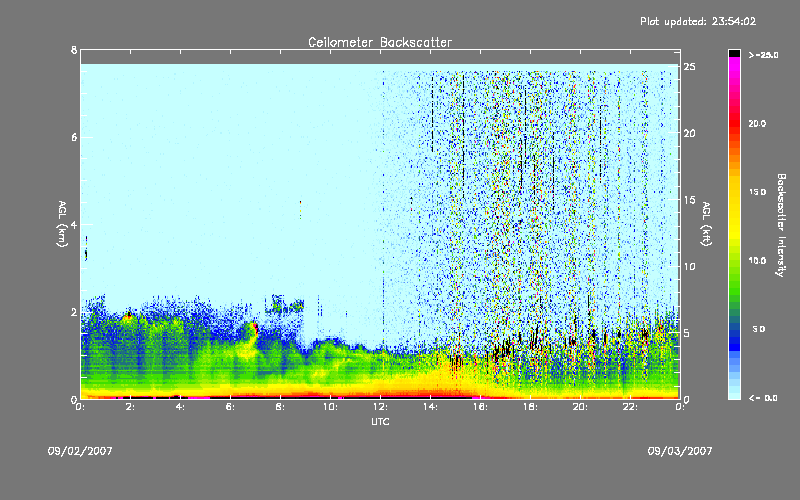This screenshot has width=800, height=500.
Task: Click the '<- 0.0' colorbar bottom label
Action: pos(763,398)
